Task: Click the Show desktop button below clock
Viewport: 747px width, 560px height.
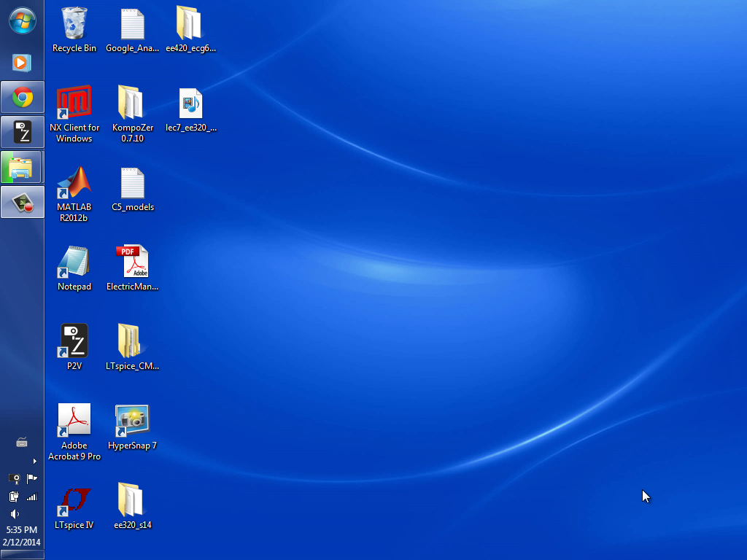Action: (22, 555)
